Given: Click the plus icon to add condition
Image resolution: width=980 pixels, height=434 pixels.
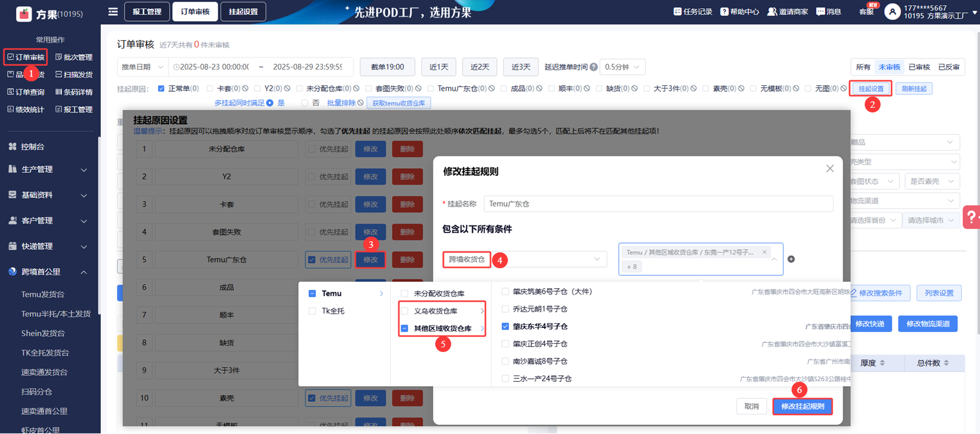Looking at the screenshot, I should coord(791,259).
